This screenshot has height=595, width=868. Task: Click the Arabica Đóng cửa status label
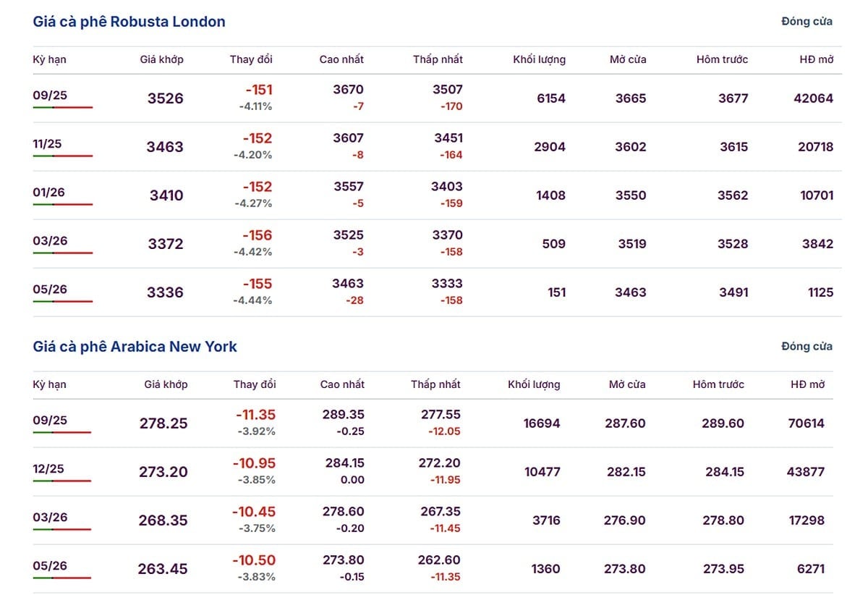point(807,347)
